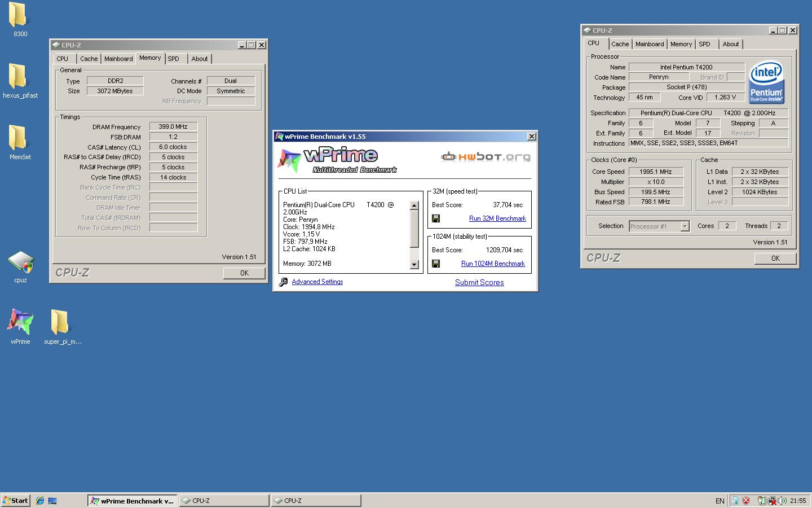Click Show Desktop quick launch icon
The image size is (812, 508).
click(x=52, y=501)
